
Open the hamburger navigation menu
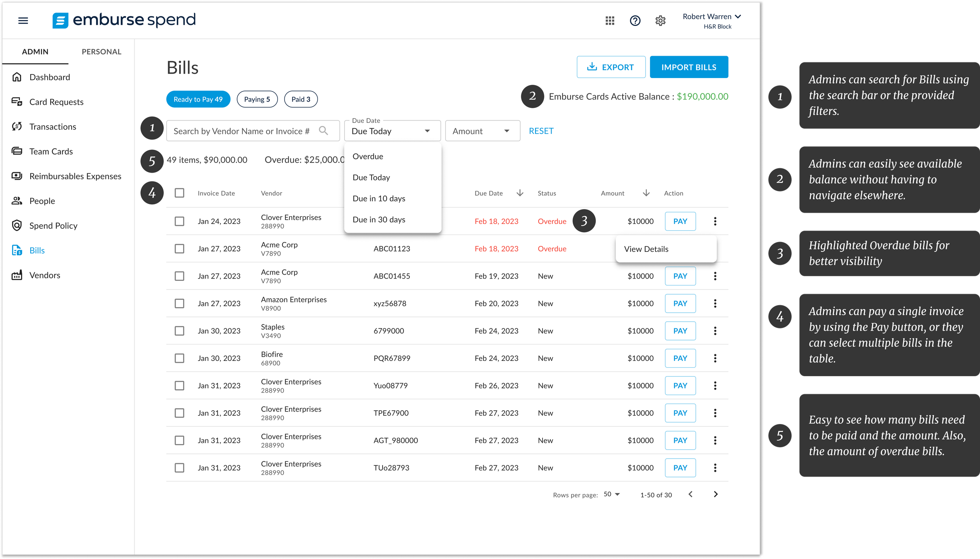coord(23,20)
